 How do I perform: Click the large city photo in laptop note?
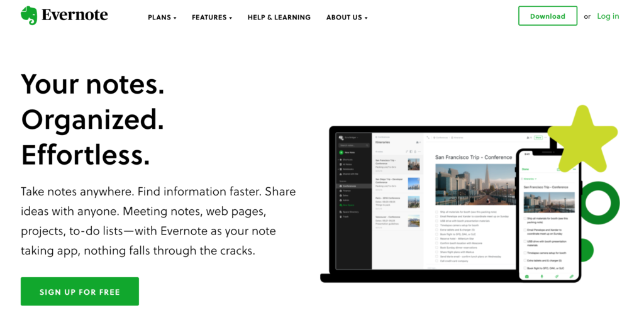pos(475,184)
